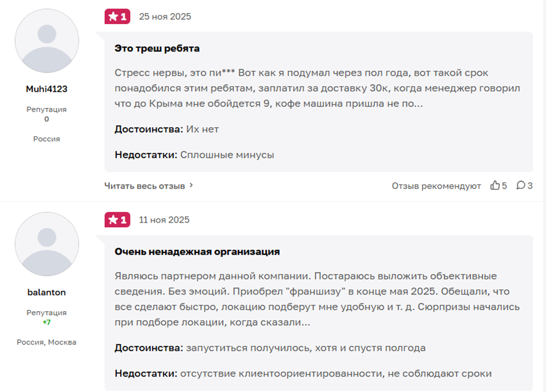Click Muhi4123's reputation value 0
Viewport: 546px width, 392px height.
pyautogui.click(x=46, y=119)
